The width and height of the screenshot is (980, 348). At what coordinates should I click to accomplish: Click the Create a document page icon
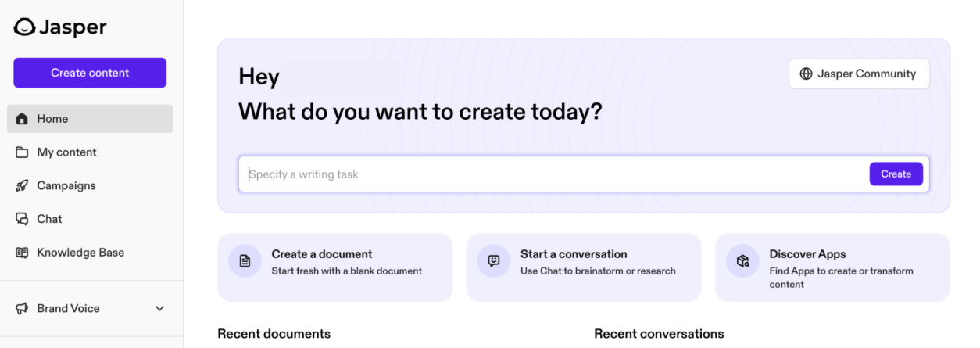click(x=245, y=261)
